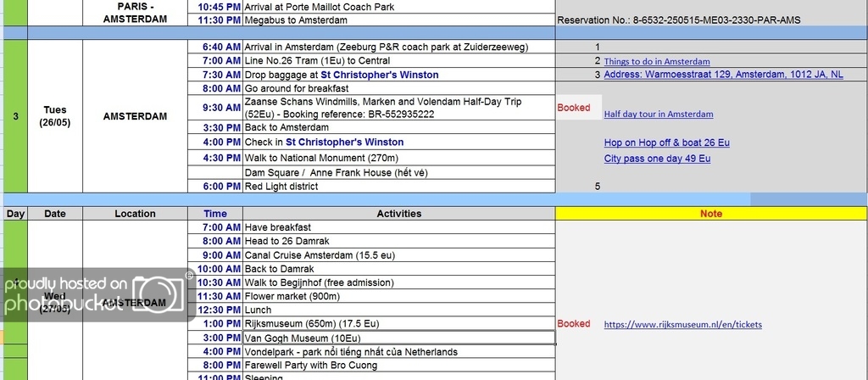Select the Farewell Party with Bro Cuong cell
Viewport: 868px width, 380px height.
[x=398, y=365]
